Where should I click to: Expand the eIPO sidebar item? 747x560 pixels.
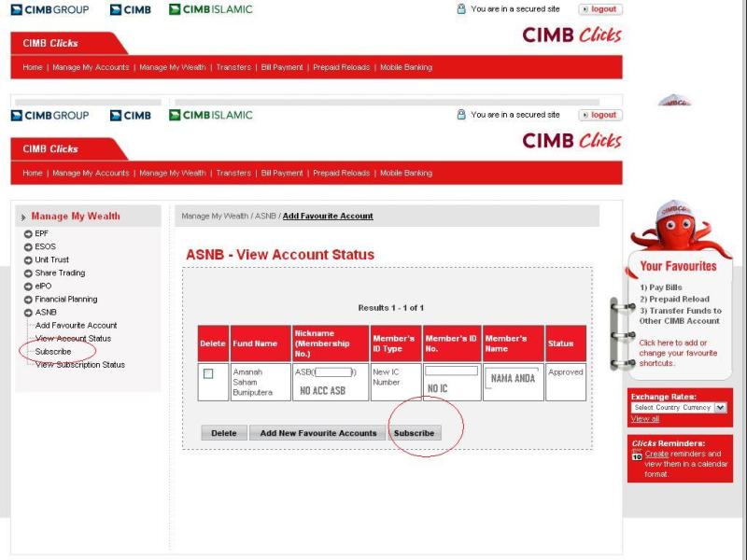[28, 287]
